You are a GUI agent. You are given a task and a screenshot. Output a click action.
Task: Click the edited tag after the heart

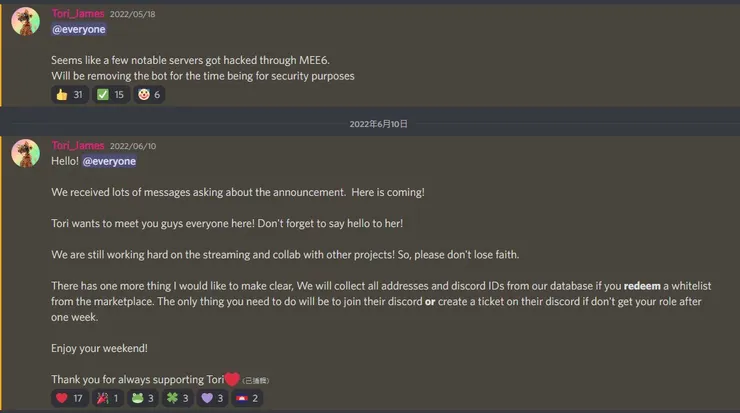click(256, 381)
